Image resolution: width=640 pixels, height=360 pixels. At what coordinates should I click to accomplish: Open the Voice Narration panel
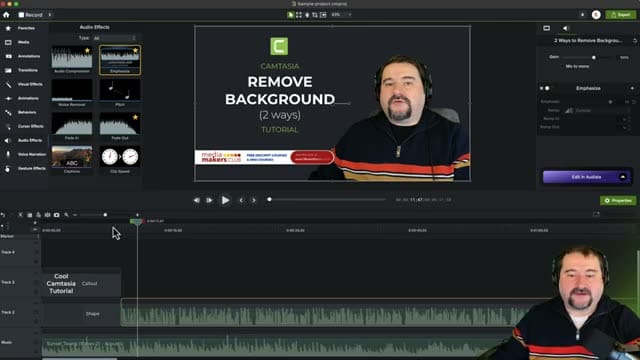(x=24, y=154)
